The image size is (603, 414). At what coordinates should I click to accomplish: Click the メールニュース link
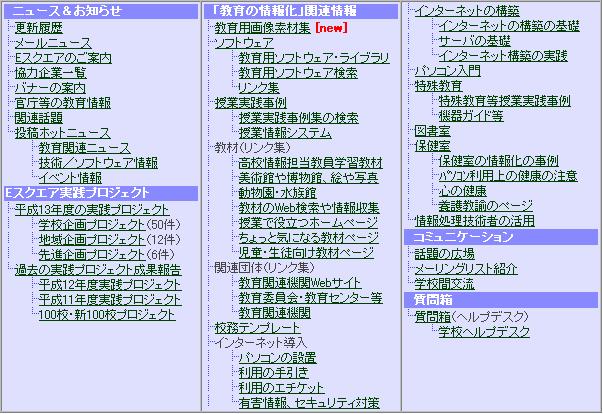(x=52, y=42)
